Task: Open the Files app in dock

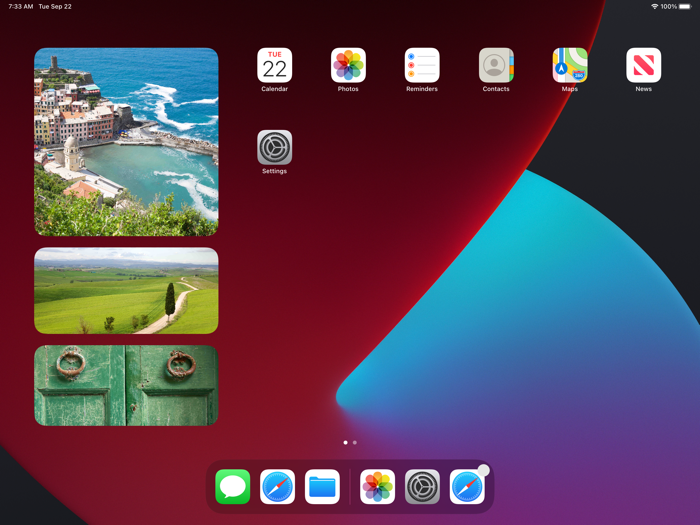Action: [x=322, y=487]
